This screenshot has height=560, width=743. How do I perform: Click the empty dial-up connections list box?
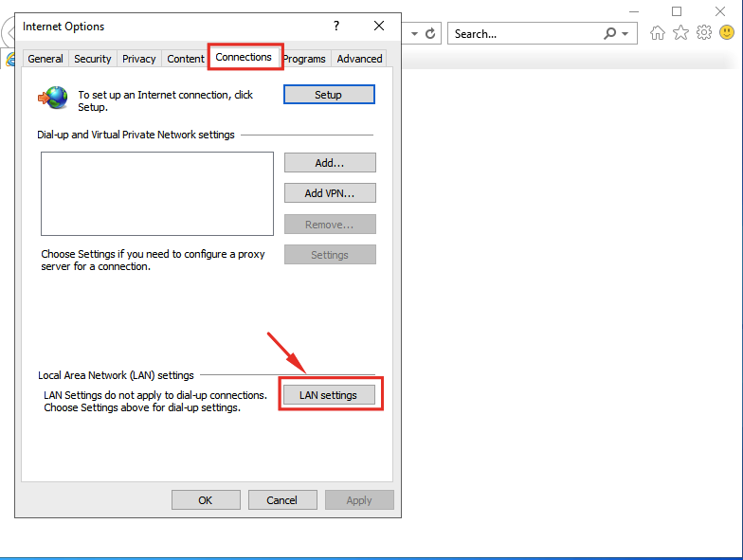coord(157,193)
